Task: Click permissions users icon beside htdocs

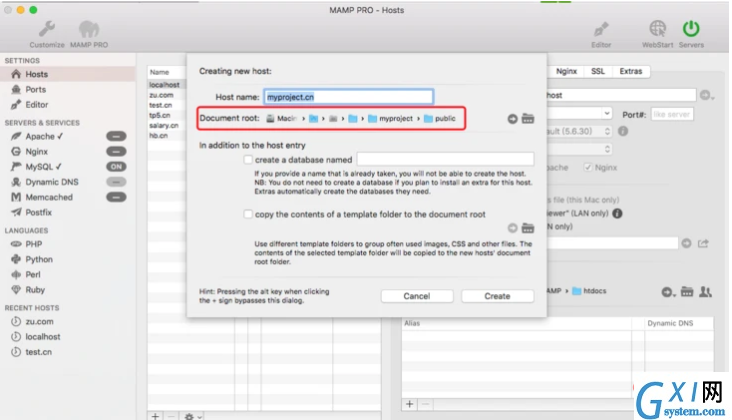Action: [705, 292]
